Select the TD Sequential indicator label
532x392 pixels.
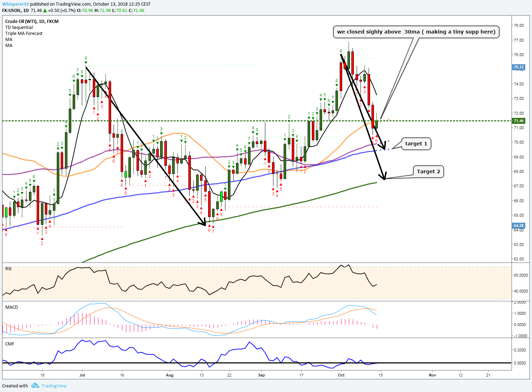point(19,27)
